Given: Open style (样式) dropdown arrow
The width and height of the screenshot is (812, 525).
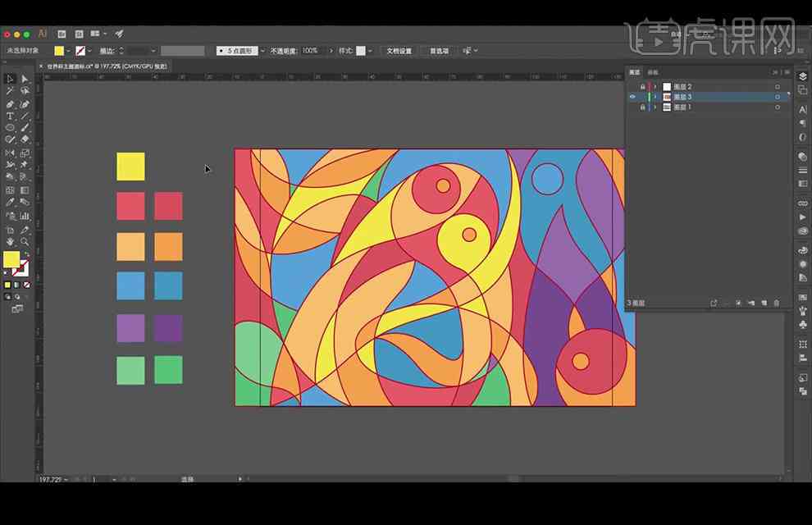Looking at the screenshot, I should (x=370, y=51).
